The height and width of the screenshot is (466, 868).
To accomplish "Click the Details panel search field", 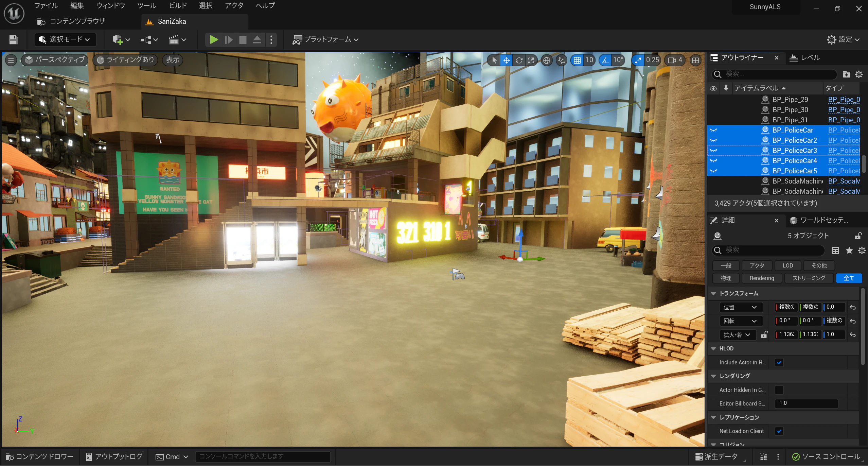I will pyautogui.click(x=768, y=250).
